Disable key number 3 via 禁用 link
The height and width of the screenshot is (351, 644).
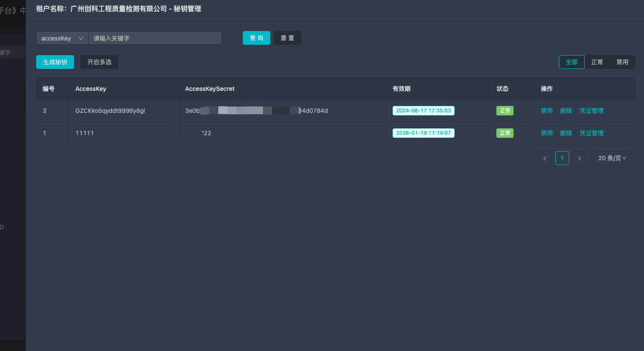547,111
